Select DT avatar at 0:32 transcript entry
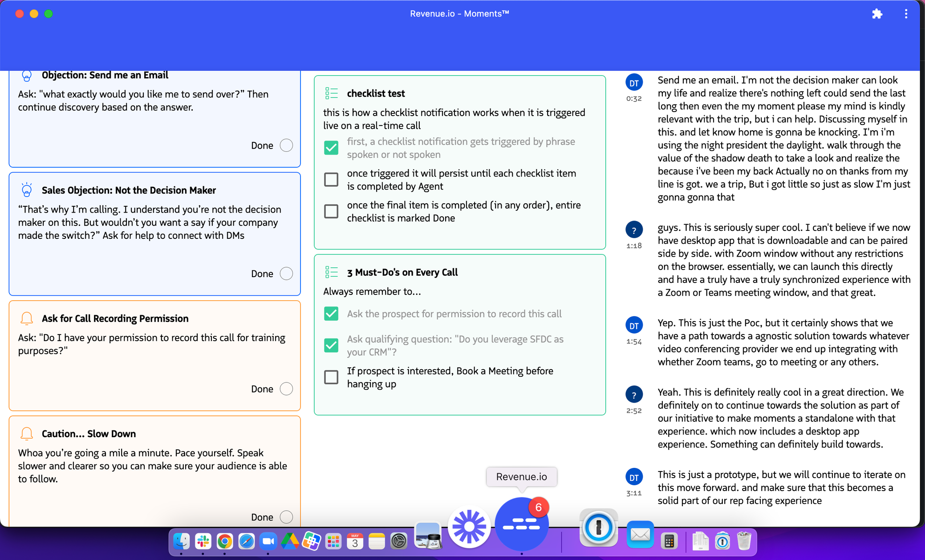The height and width of the screenshot is (560, 925). point(634,82)
